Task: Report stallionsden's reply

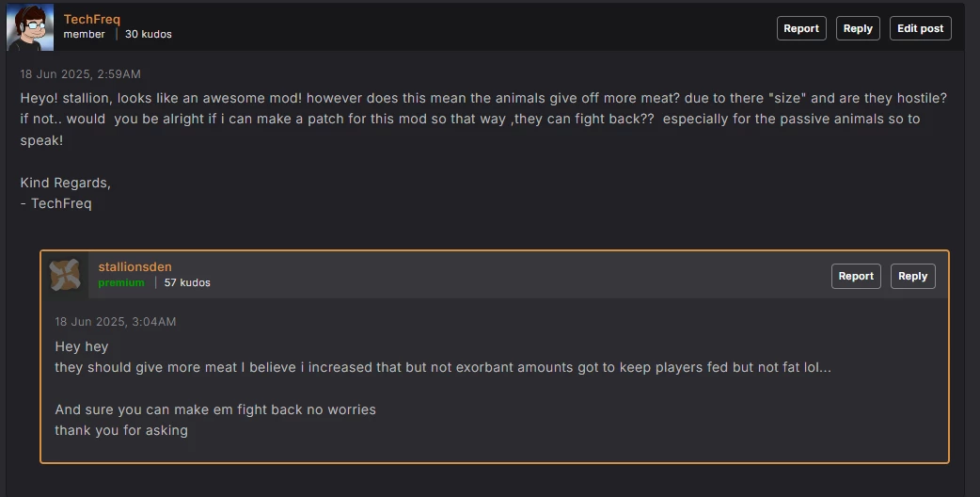Action: (856, 276)
